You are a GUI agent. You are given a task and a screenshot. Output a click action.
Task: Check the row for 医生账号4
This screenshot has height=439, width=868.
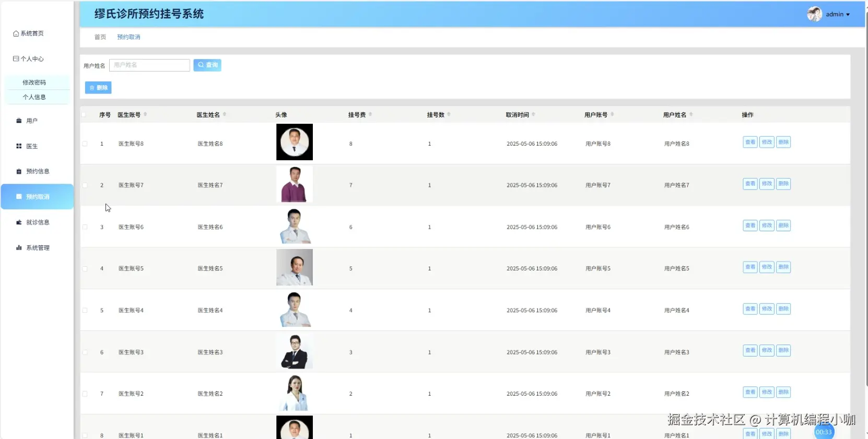click(85, 310)
